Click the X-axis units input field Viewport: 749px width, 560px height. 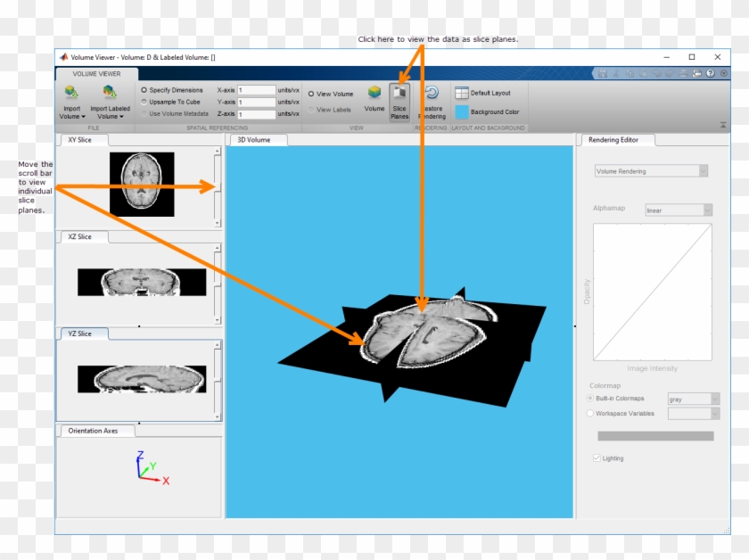pos(256,90)
